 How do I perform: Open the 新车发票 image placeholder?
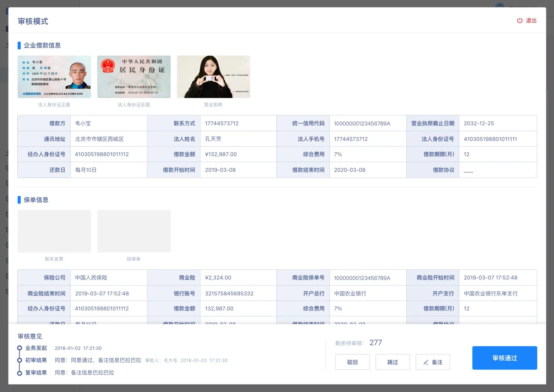[x=54, y=231]
